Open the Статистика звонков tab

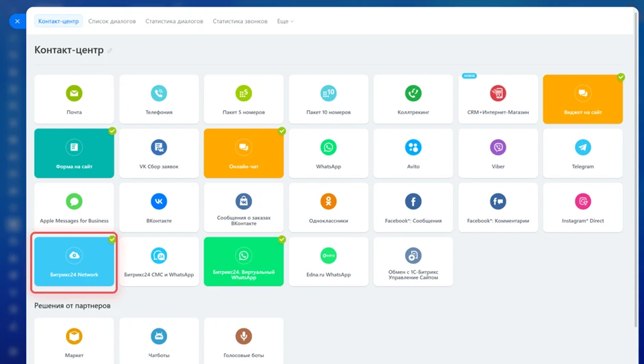240,21
